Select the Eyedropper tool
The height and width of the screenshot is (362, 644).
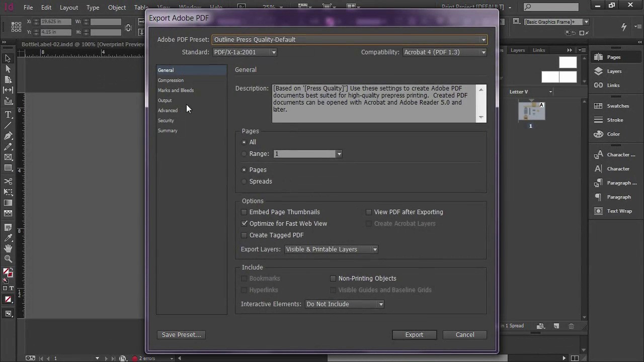(x=8, y=238)
